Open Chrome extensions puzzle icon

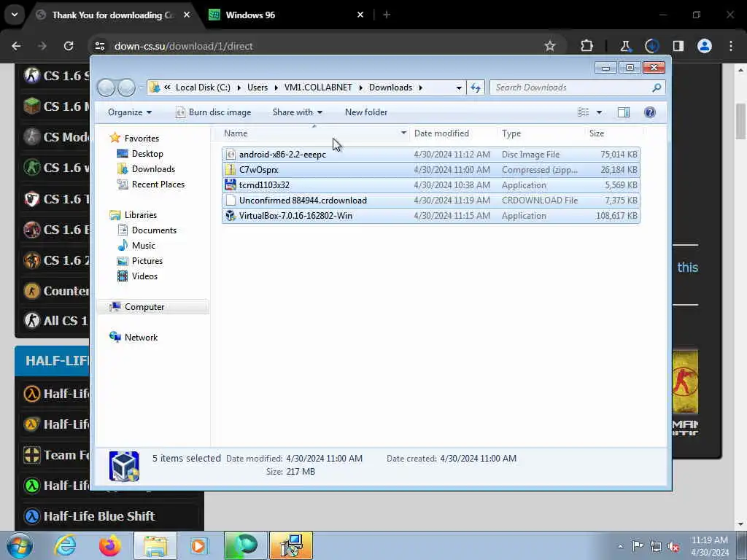(587, 46)
